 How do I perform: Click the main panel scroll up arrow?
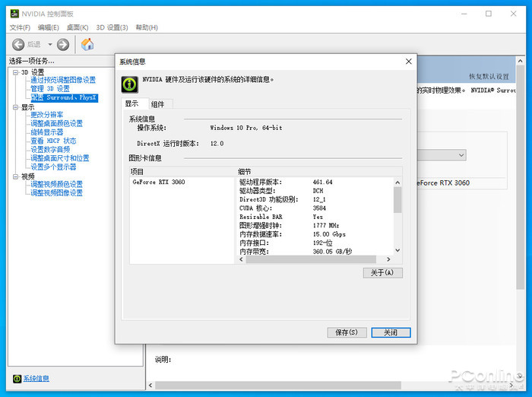[521, 61]
